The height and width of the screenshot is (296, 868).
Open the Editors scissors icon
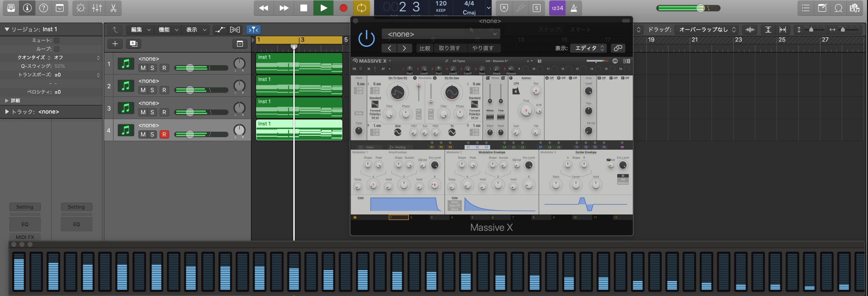(x=113, y=8)
